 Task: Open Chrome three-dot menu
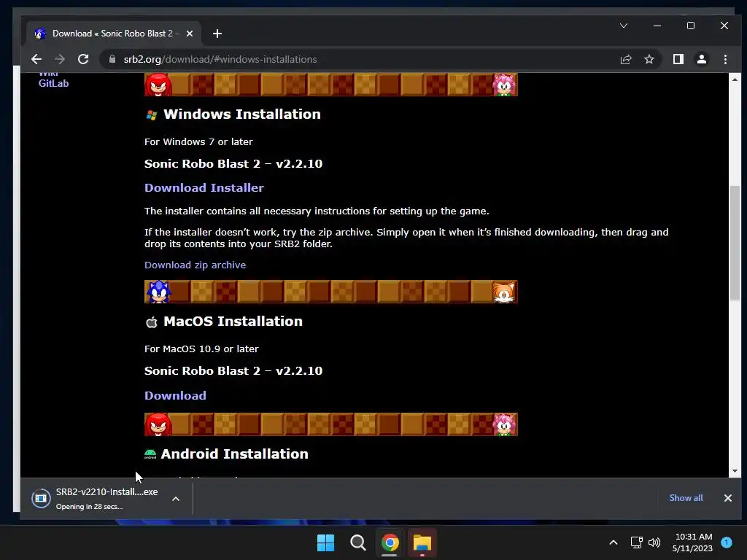(x=725, y=59)
